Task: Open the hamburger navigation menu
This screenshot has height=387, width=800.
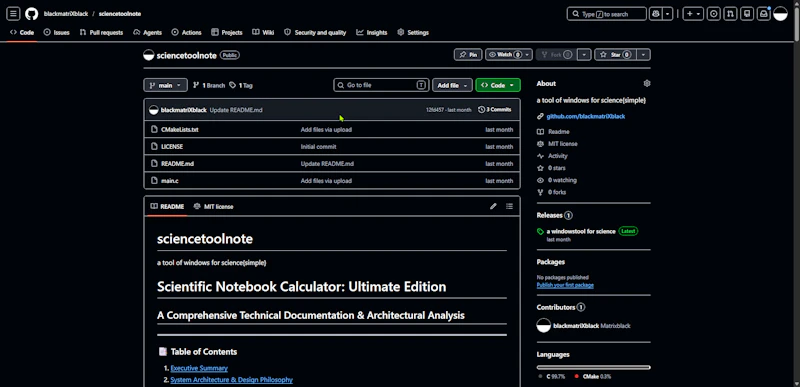Action: 13,14
